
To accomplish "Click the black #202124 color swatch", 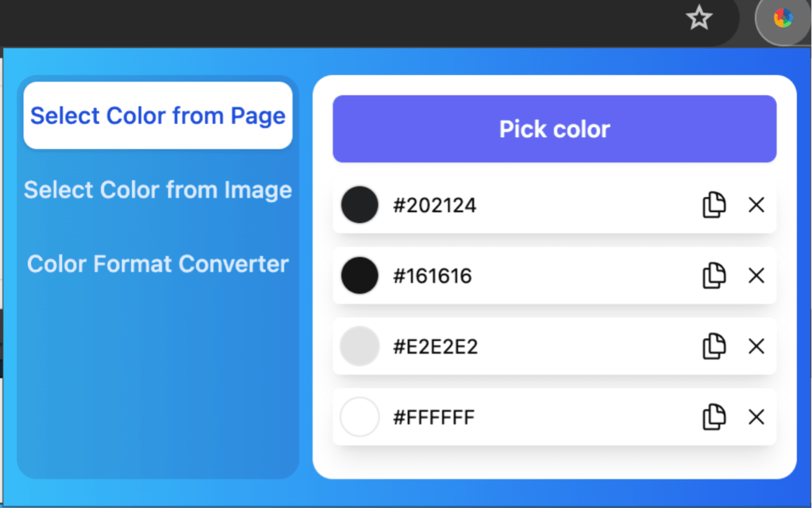I will (360, 204).
